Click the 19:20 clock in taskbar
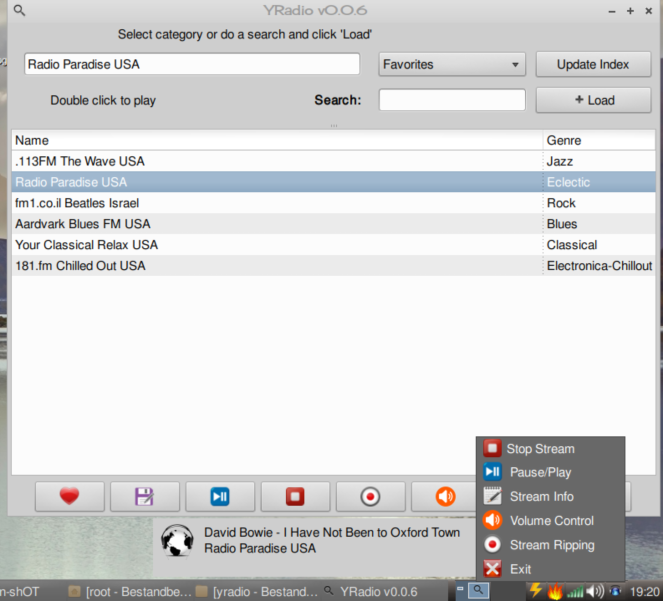This screenshot has height=601, width=663. pyautogui.click(x=644, y=592)
